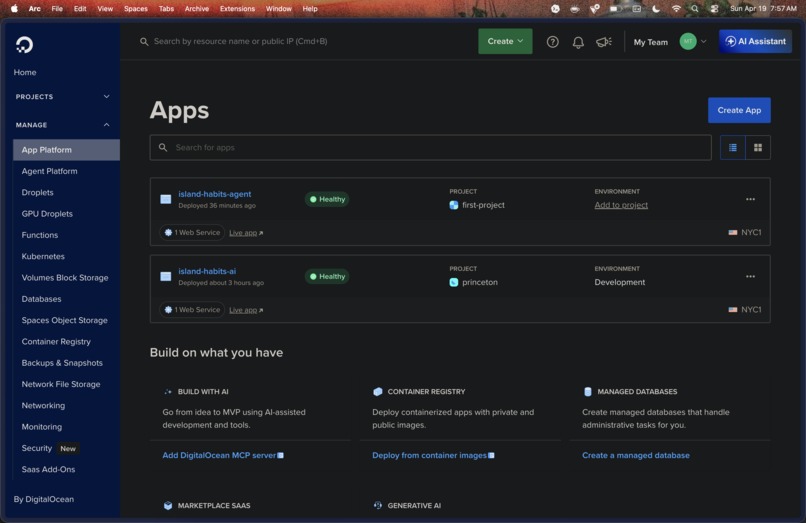
Task: Click the DigitalOcean logo icon
Action: tap(24, 45)
